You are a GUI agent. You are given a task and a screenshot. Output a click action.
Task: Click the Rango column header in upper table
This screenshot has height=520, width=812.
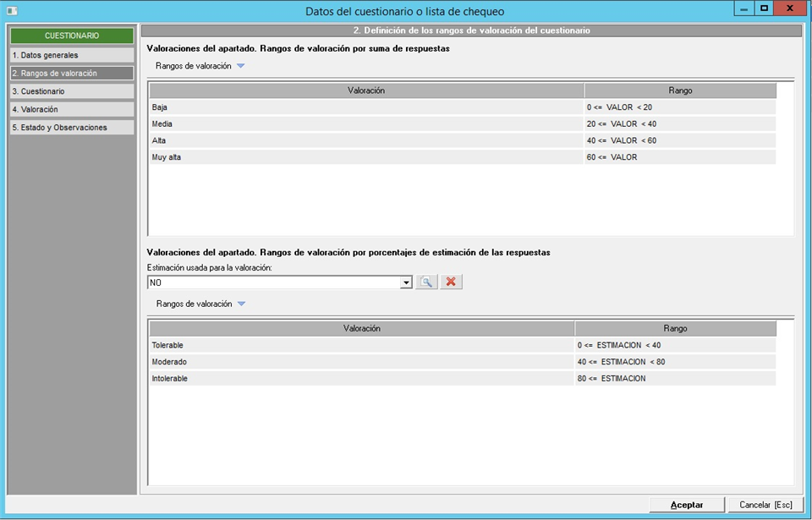pyautogui.click(x=679, y=90)
